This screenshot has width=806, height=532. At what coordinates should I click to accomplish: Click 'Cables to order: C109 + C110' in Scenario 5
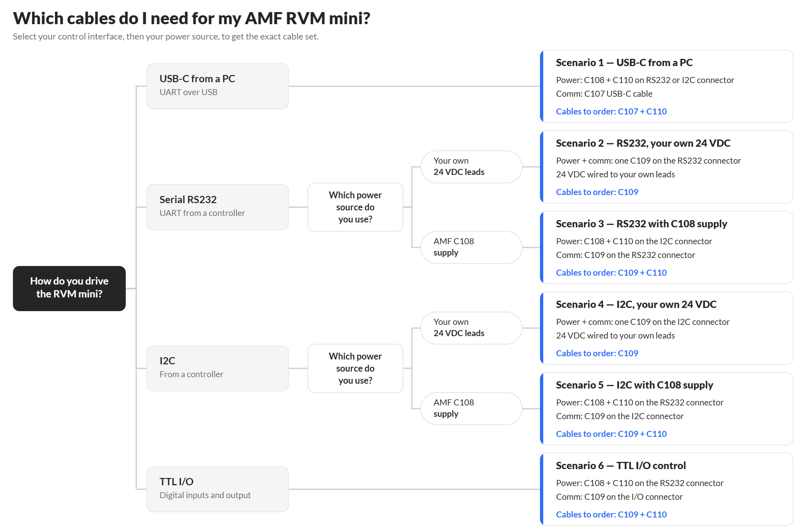pos(611,434)
